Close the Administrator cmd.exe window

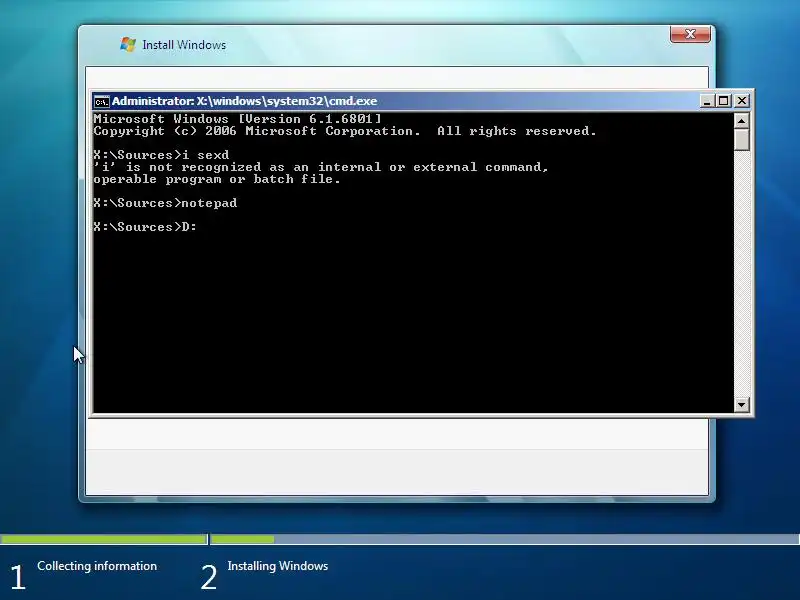point(742,101)
